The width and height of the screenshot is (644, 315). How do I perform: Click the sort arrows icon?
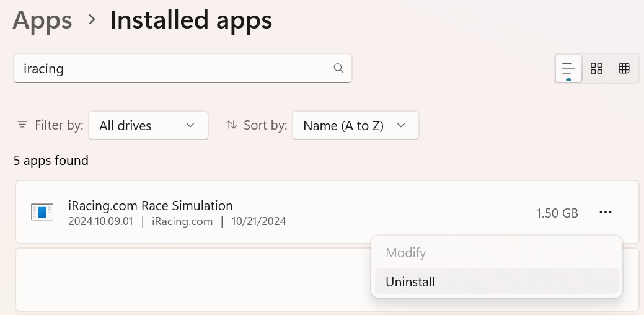[231, 125]
